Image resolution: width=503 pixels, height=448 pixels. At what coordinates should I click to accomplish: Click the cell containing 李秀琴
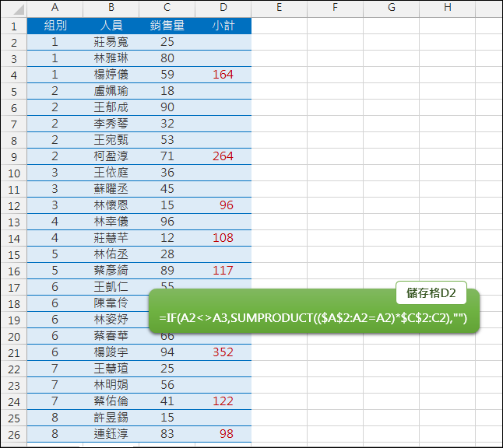coord(111,124)
